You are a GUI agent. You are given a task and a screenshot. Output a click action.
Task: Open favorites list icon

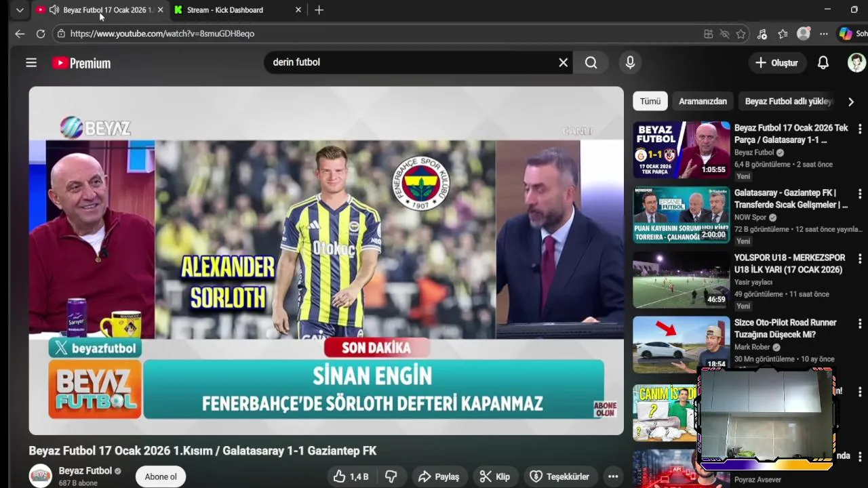point(783,34)
